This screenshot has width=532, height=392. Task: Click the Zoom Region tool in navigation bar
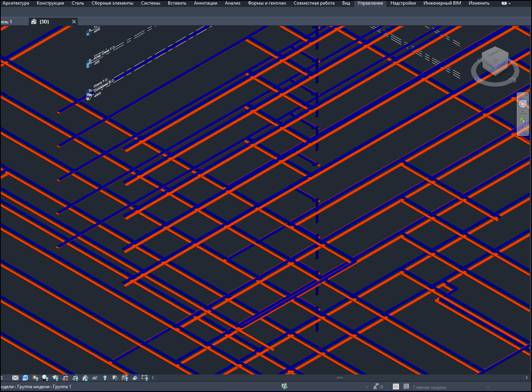[522, 120]
